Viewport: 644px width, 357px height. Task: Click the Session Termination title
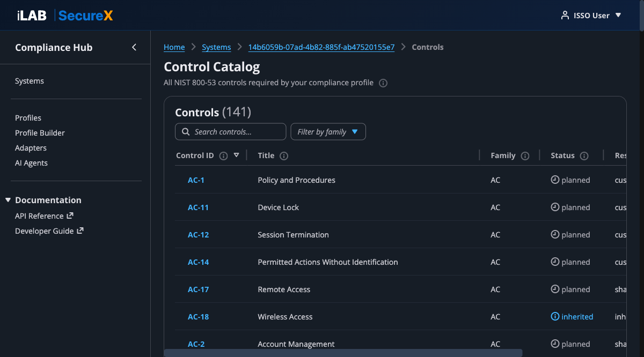tap(293, 235)
